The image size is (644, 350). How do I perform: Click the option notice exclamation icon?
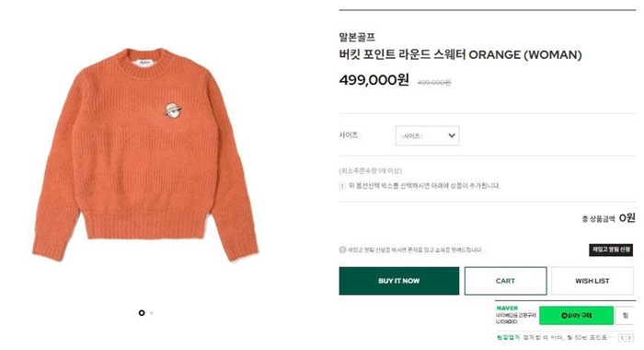click(x=342, y=186)
